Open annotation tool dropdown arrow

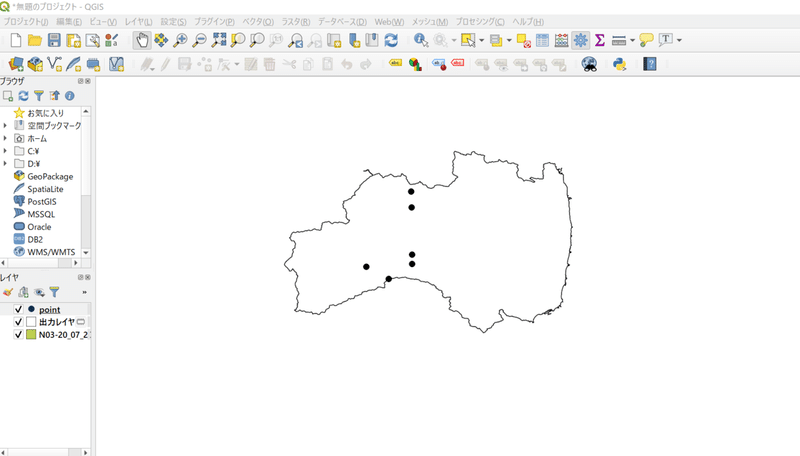[679, 40]
